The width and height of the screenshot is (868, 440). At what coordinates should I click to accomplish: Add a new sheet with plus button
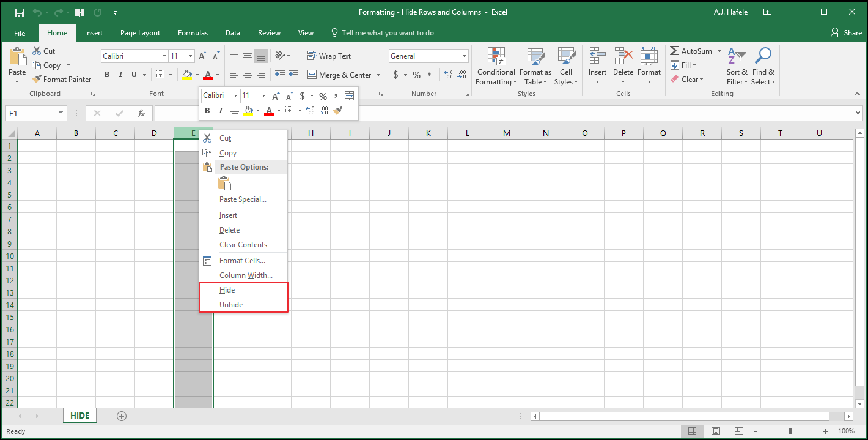tap(122, 416)
